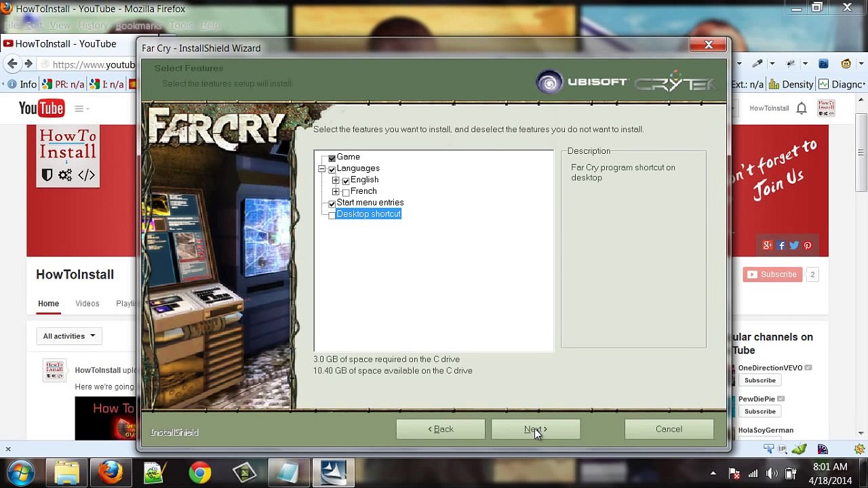Image resolution: width=868 pixels, height=488 pixels.
Task: Open the HolaSoyGerman channel link
Action: (766, 430)
